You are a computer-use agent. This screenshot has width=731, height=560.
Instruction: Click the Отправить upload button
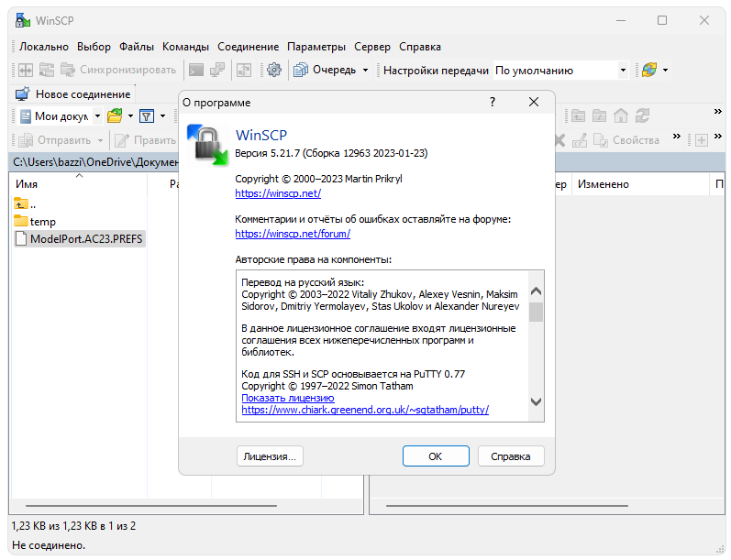(55, 140)
